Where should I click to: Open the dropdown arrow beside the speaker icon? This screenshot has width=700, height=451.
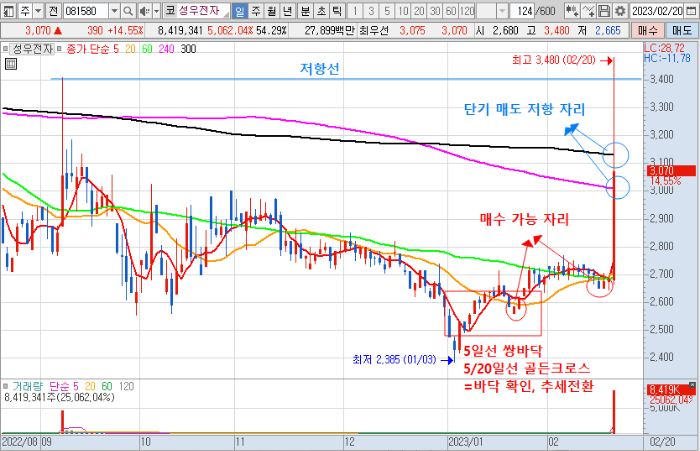[x=157, y=11]
